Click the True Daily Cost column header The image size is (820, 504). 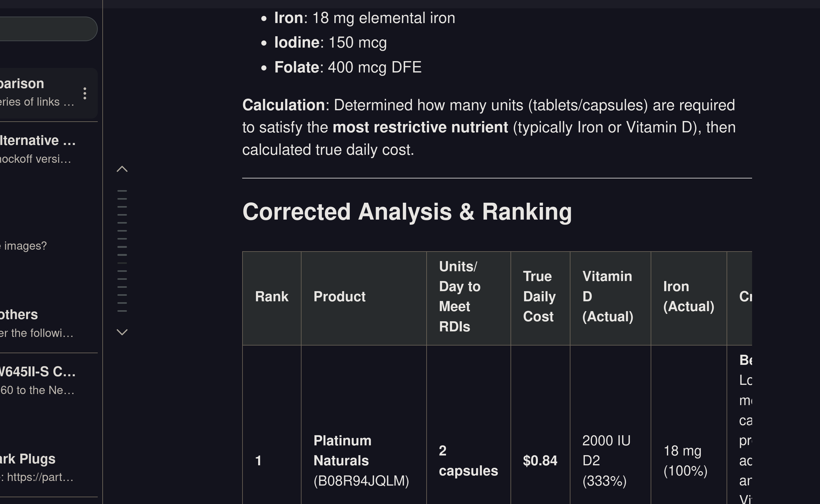[x=539, y=297]
